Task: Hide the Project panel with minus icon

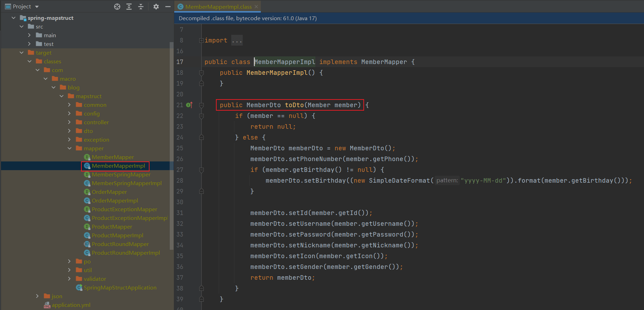Action: pyautogui.click(x=168, y=7)
